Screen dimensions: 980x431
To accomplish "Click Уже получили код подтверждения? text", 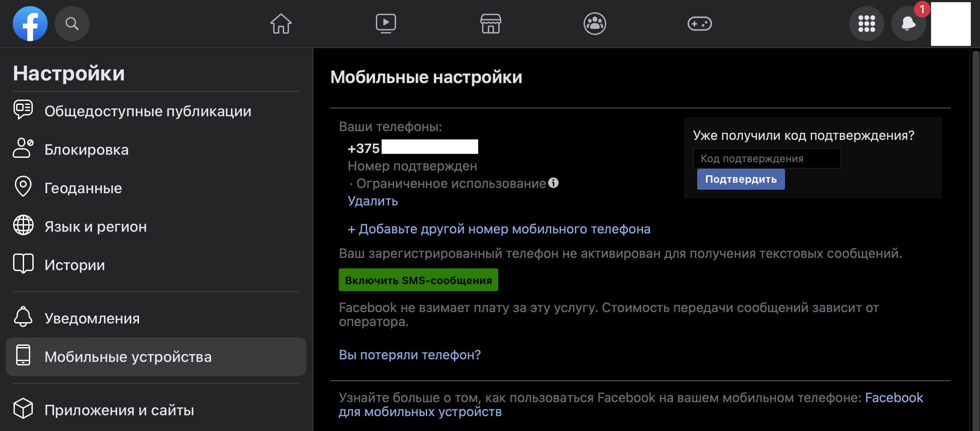I will [803, 136].
